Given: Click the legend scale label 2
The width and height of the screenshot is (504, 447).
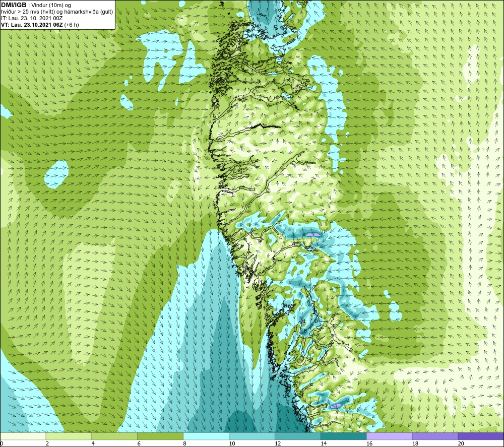Looking at the screenshot, I should tap(47, 443).
